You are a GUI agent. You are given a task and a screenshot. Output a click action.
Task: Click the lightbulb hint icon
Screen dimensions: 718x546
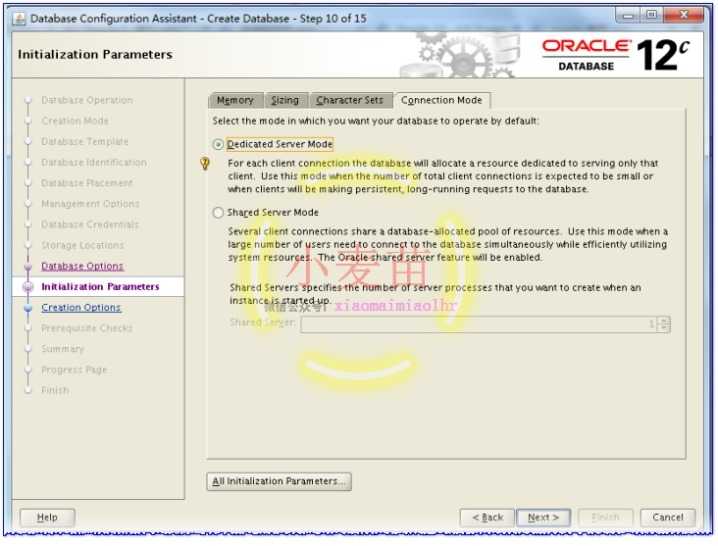[205, 164]
